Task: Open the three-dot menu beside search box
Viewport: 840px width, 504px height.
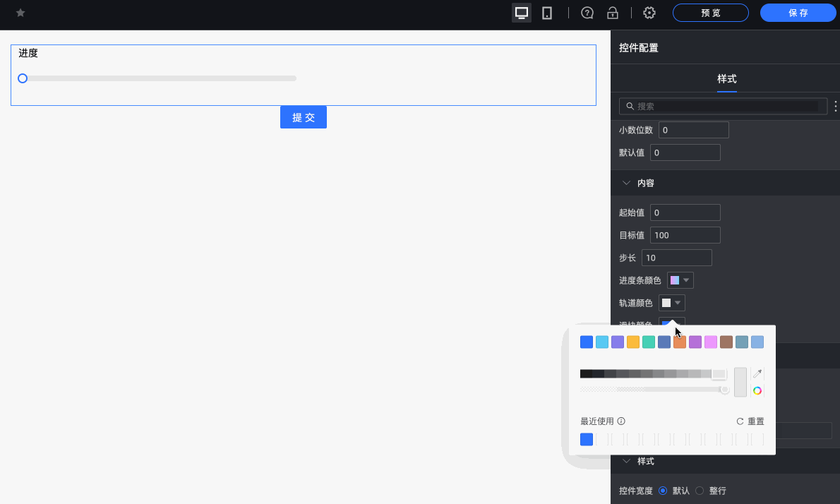Action: [835, 106]
